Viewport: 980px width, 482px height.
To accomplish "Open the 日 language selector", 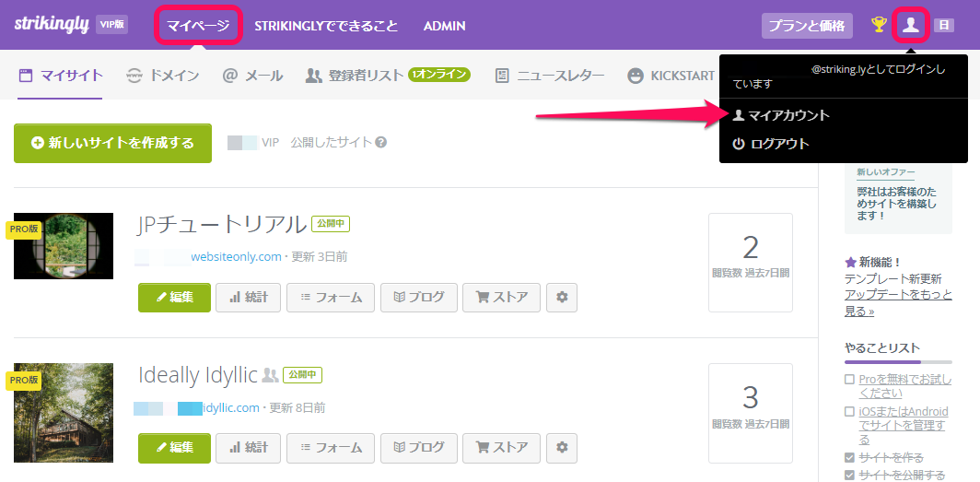I will coord(943,25).
